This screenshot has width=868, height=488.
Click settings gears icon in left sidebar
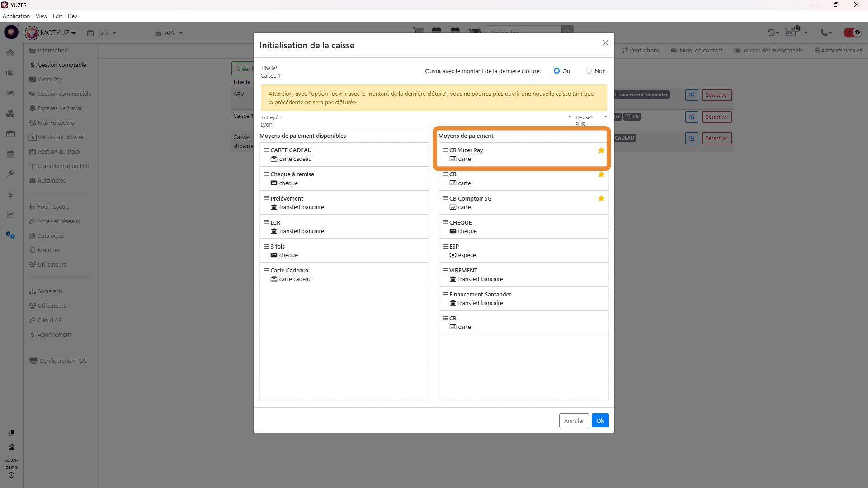[x=10, y=235]
